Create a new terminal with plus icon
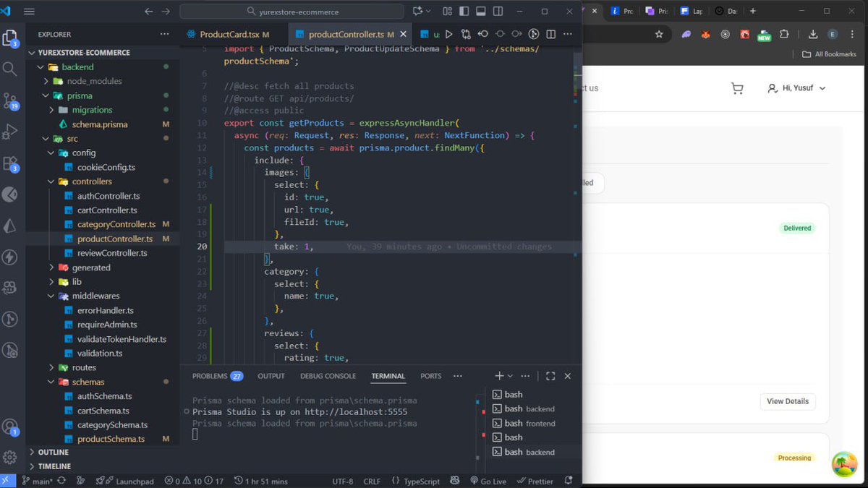Screen dimensions: 868x488 [x=499, y=376]
